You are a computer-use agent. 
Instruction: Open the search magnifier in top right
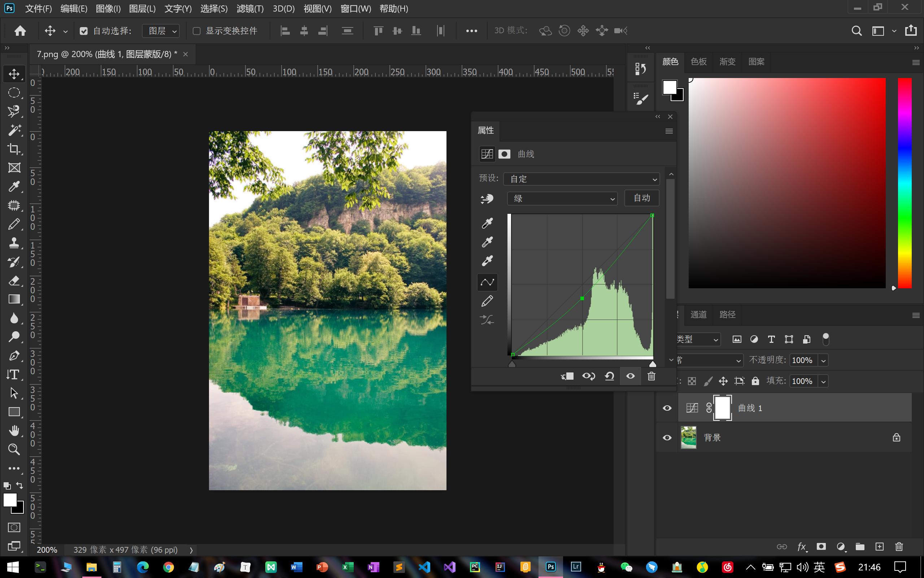[x=857, y=31]
